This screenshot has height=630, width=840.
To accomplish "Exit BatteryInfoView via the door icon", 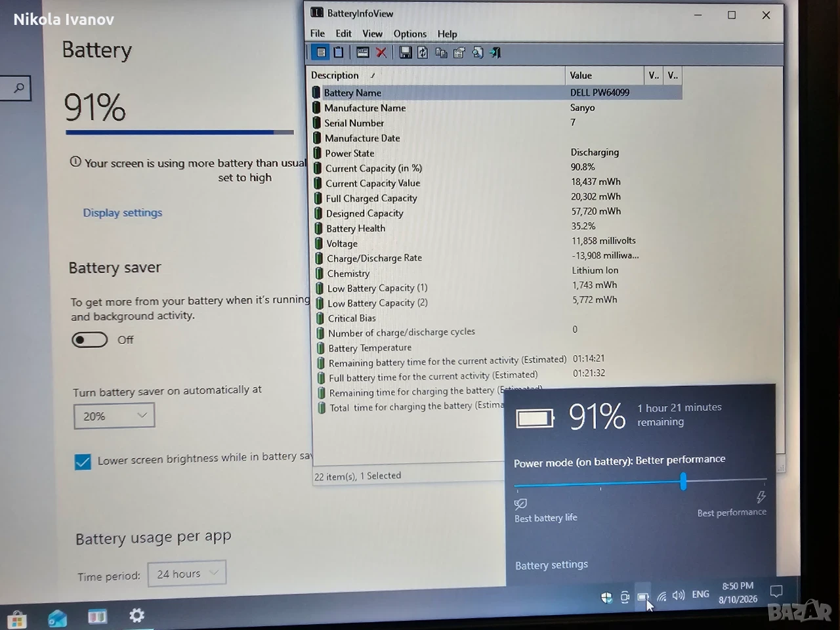I will (x=495, y=52).
